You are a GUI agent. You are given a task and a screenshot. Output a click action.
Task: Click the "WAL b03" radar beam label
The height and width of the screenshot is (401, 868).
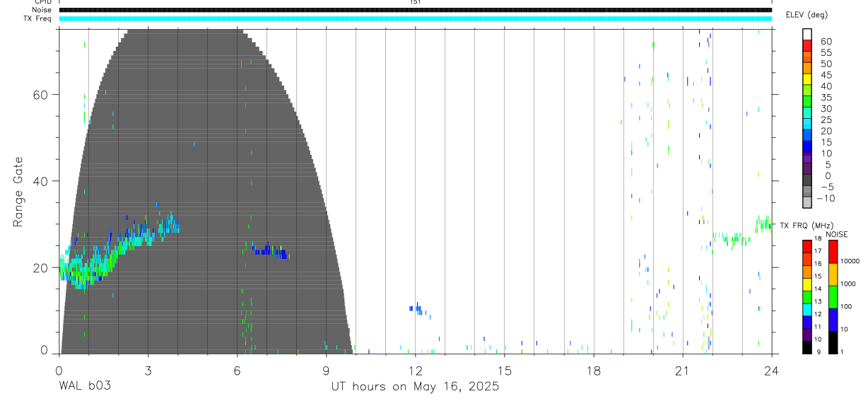click(x=85, y=386)
